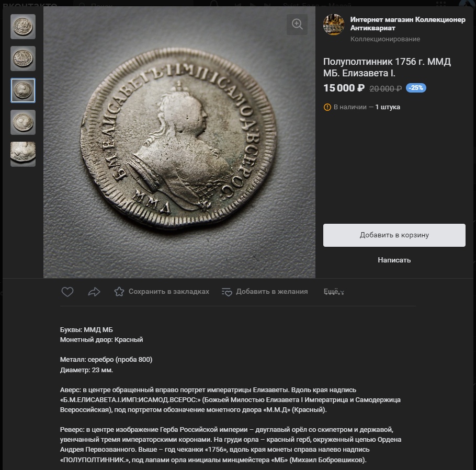Add the coin to the cart

pos(394,235)
